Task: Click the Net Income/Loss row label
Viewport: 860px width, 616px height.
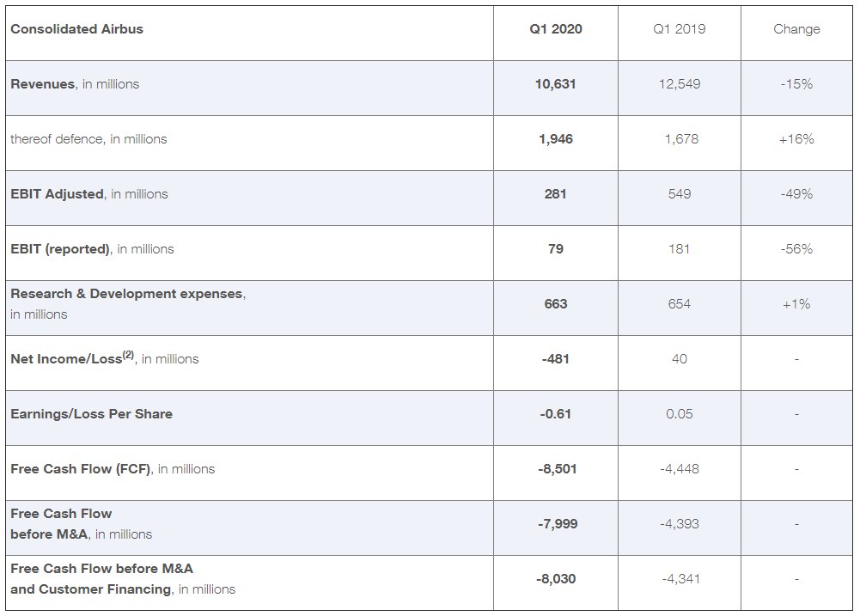Action: [104, 358]
